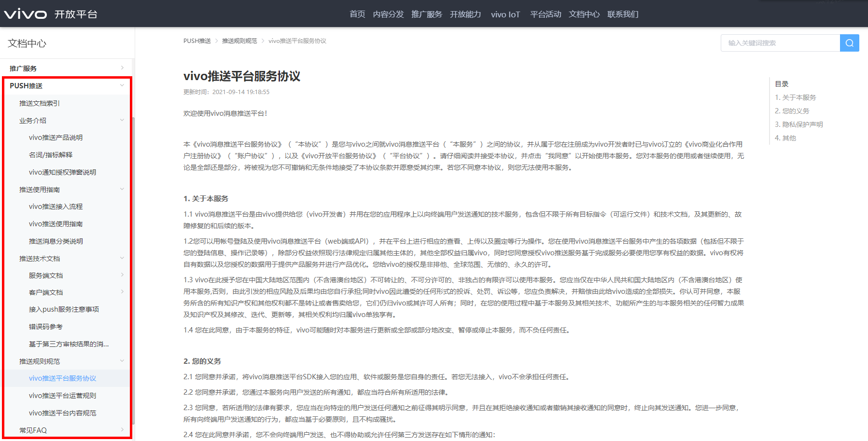Open 联系我们 in the top navigation

[623, 14]
